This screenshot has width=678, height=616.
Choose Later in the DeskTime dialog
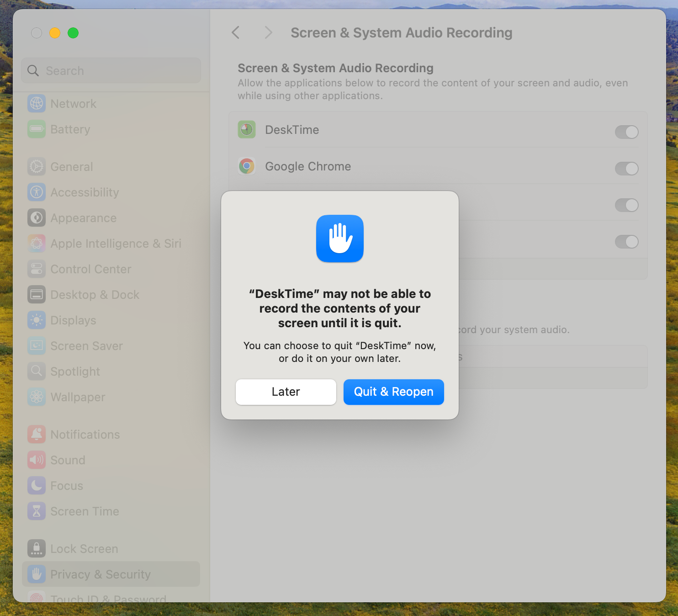pyautogui.click(x=286, y=392)
